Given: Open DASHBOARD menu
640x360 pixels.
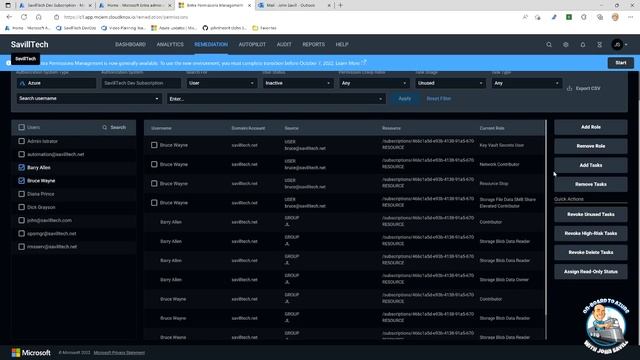Looking at the screenshot, I should [130, 44].
